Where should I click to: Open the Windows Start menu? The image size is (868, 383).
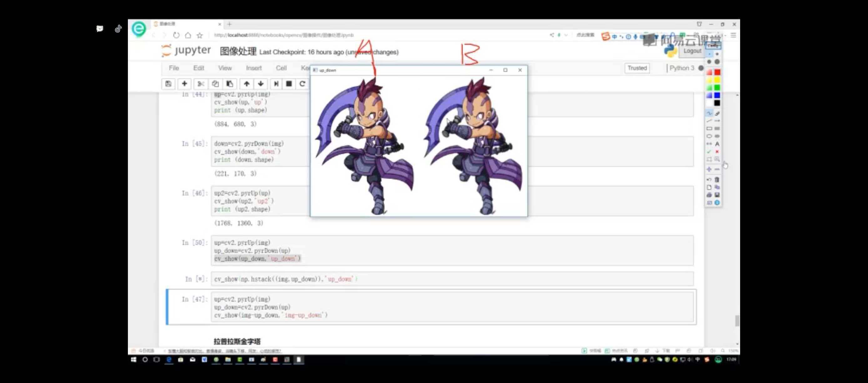pos(134,360)
